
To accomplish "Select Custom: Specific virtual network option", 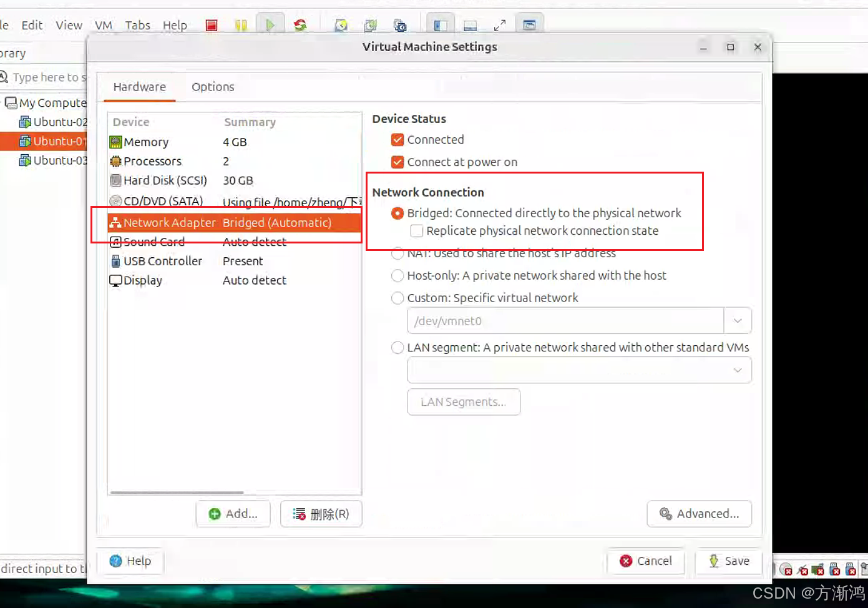I will tap(397, 298).
